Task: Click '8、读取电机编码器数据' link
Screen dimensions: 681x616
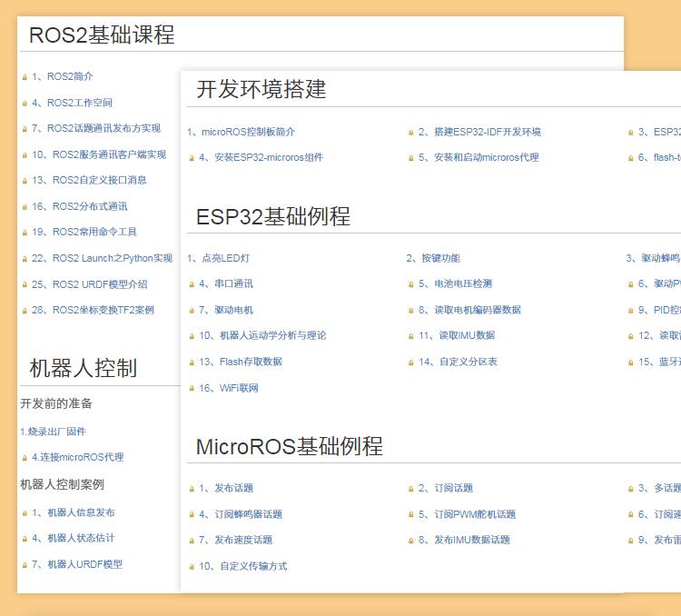Action: point(469,310)
